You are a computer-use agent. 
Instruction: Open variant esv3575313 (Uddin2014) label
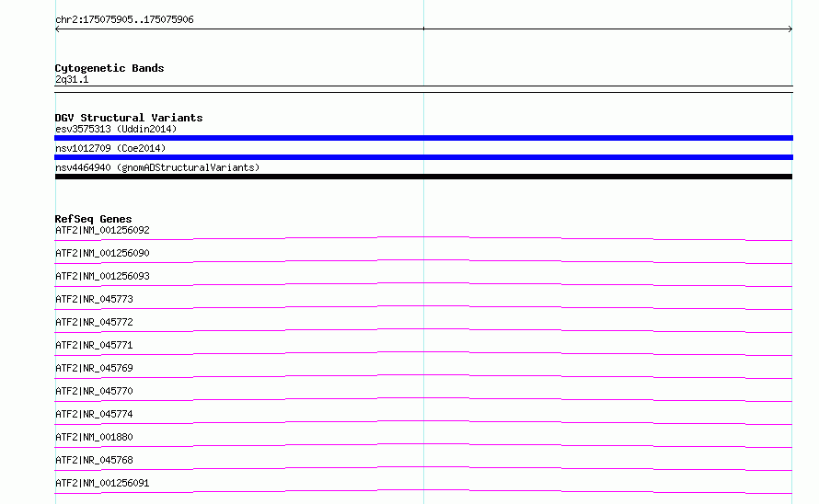tap(116, 129)
